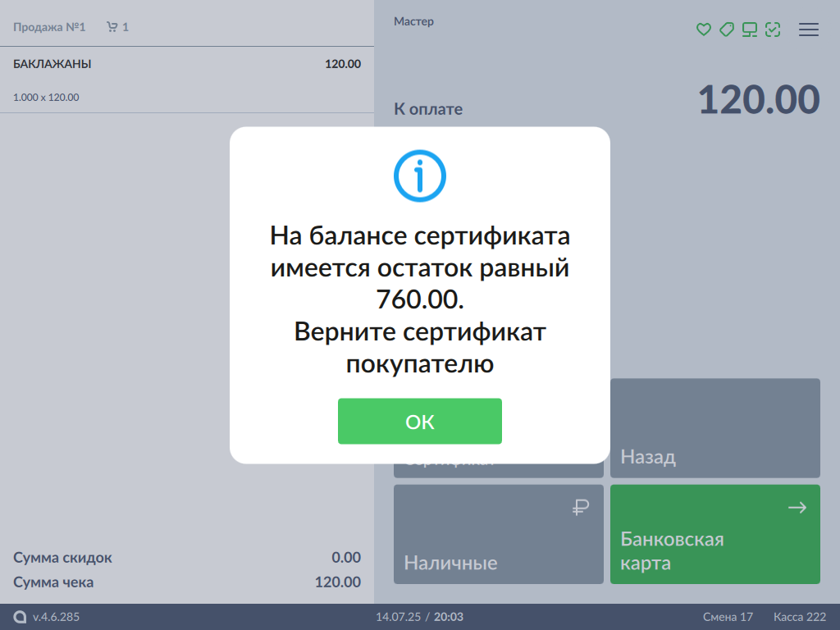The image size is (840, 630).
Task: Click the computer monitor status icon
Action: tap(749, 30)
